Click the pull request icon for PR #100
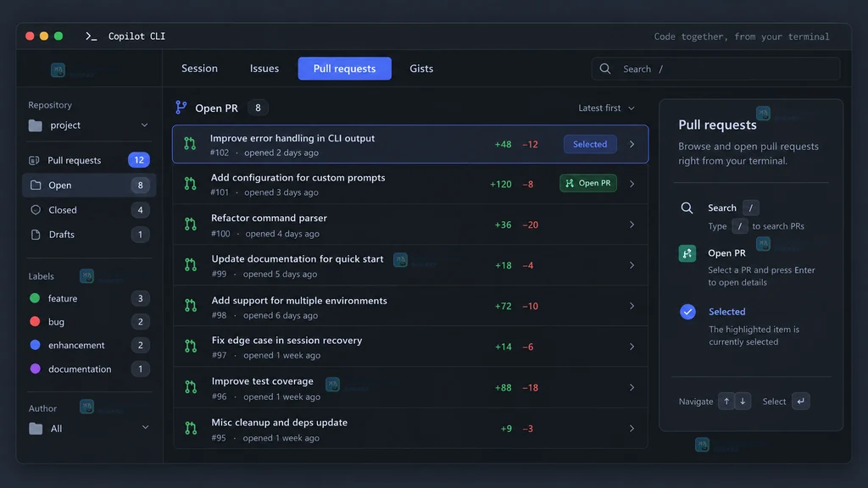Image resolution: width=868 pixels, height=488 pixels. 191,225
